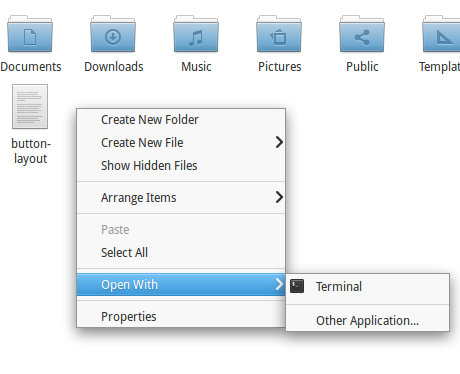This screenshot has width=460, height=374.
Task: Select the Pictures folder icon
Action: click(279, 34)
